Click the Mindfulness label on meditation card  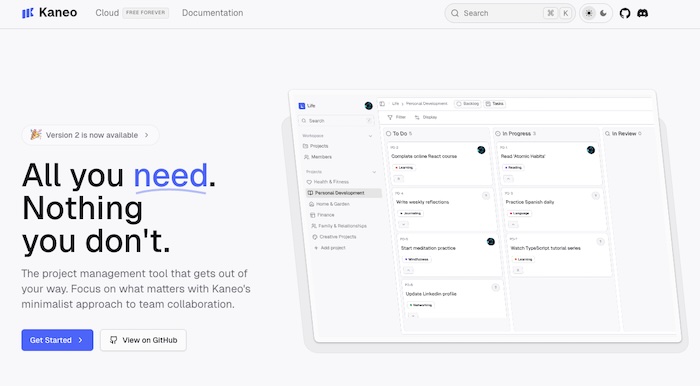pyautogui.click(x=417, y=259)
